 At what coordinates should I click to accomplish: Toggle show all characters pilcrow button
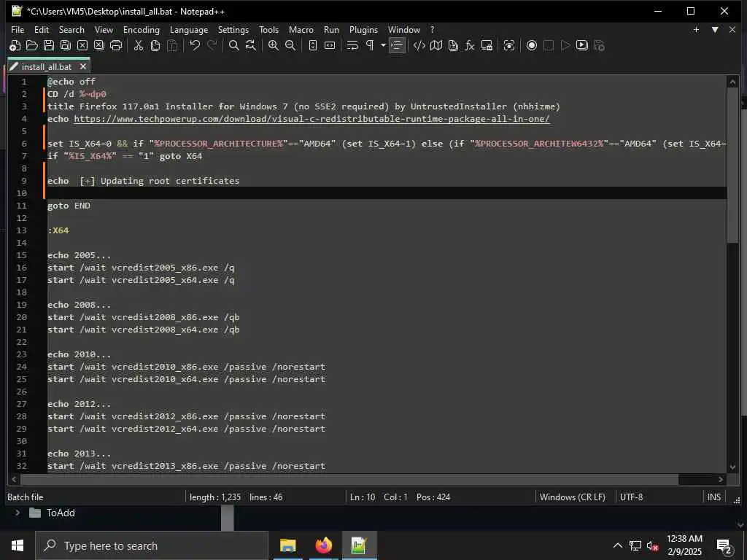click(x=369, y=45)
